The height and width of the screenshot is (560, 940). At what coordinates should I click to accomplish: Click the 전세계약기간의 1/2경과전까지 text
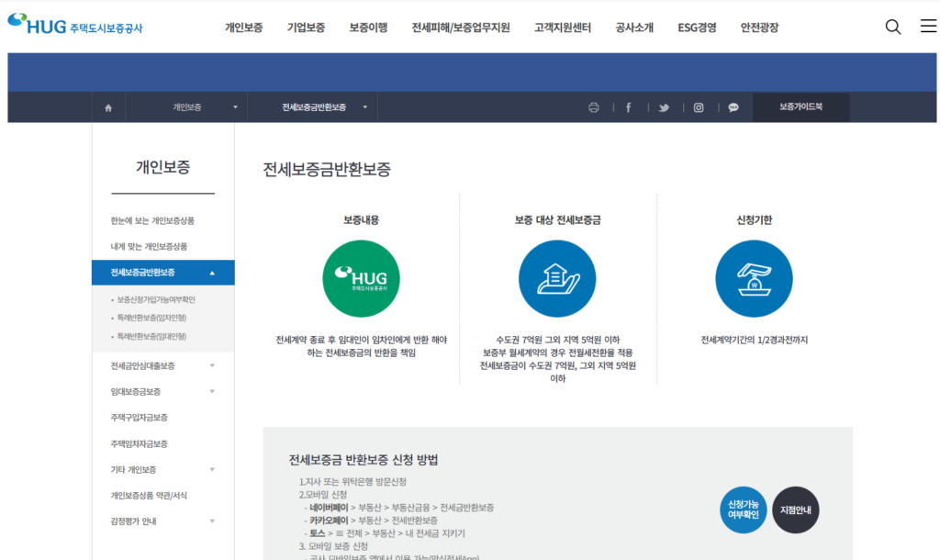tap(755, 340)
